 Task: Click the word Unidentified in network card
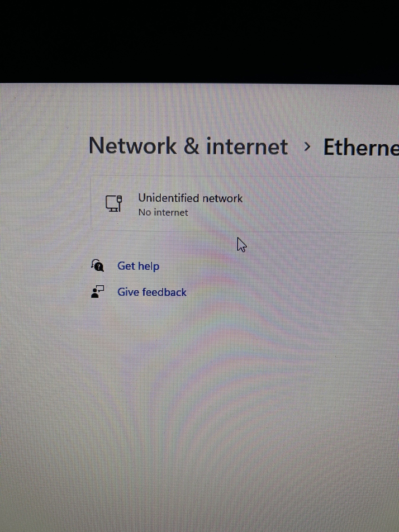(x=169, y=198)
